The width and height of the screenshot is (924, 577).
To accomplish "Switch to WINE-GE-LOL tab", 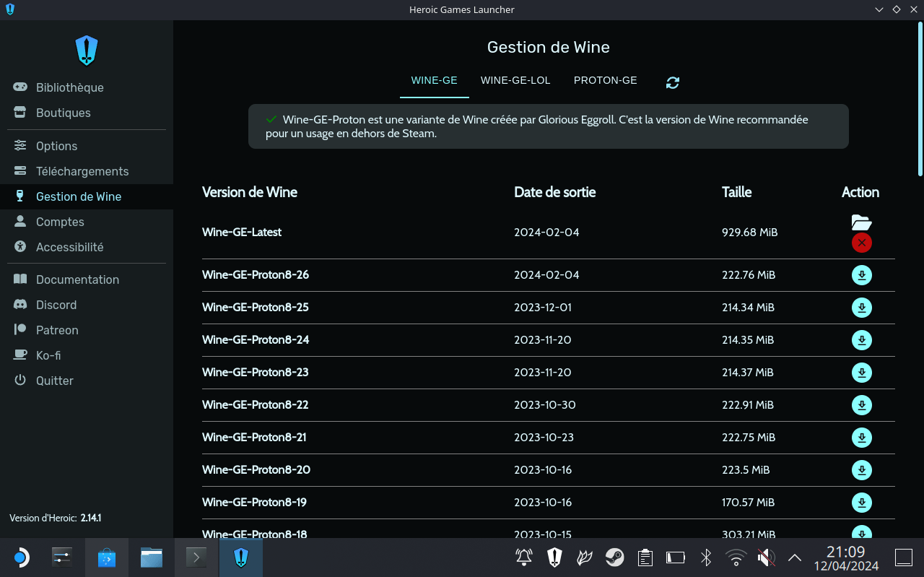I will click(x=515, y=80).
